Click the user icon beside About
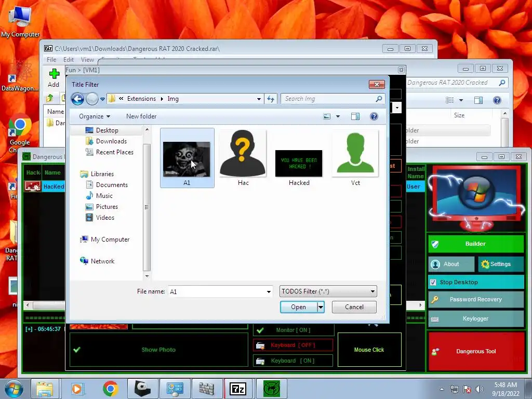Viewport: 532px width, 399px height. (x=436, y=264)
